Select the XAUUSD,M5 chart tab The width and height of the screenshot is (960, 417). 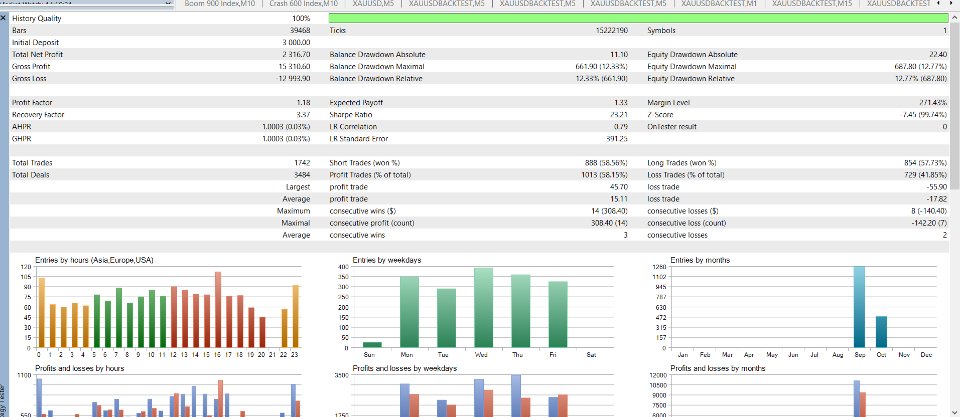[373, 4]
